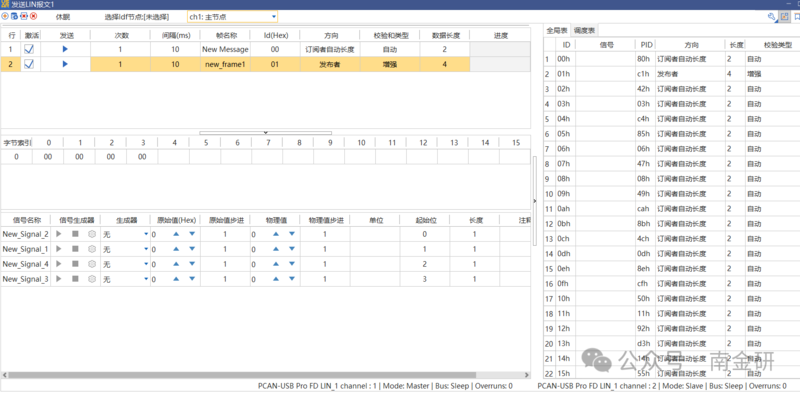Screen dimensions: 800x393
Task: Stop the generator for New_Signal_3
Action: tap(75, 279)
